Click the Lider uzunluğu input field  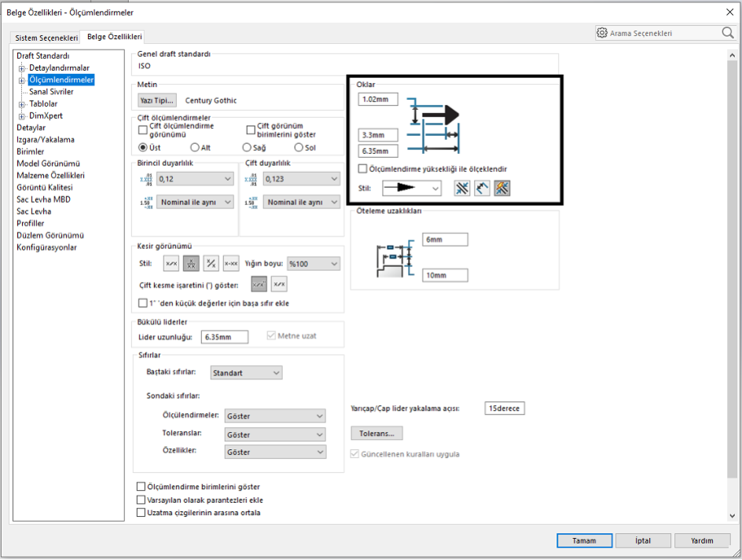(x=224, y=337)
